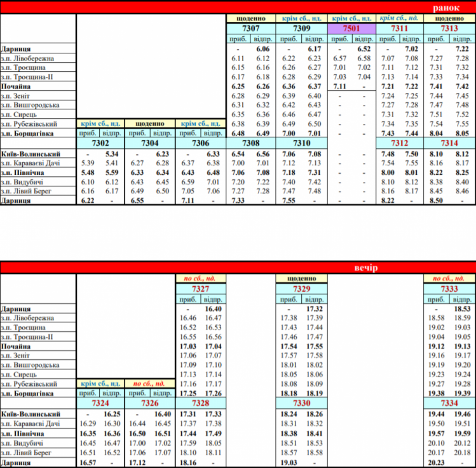Click the red 'ранок' header
Image resolution: width=476 pixels, height=468 pixels.
446,8
